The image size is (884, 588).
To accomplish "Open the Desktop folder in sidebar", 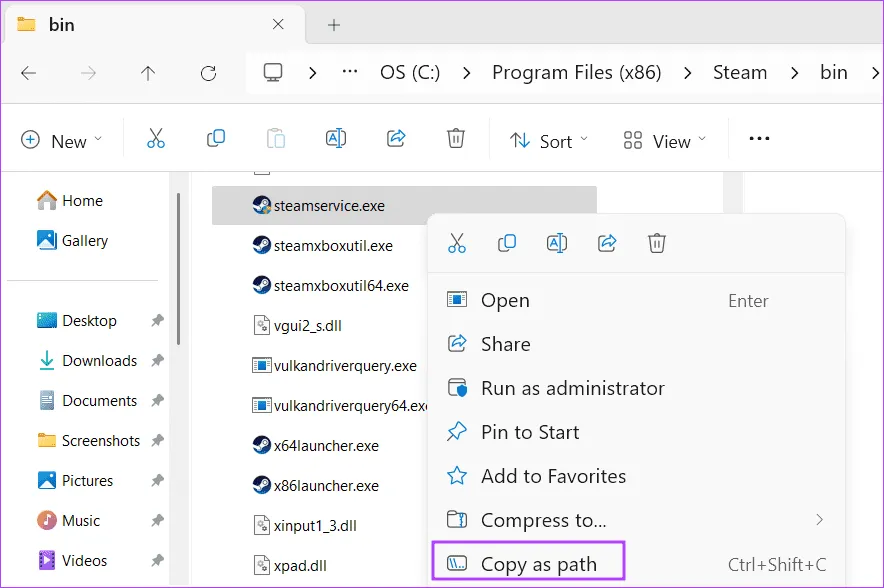I will tap(77, 320).
